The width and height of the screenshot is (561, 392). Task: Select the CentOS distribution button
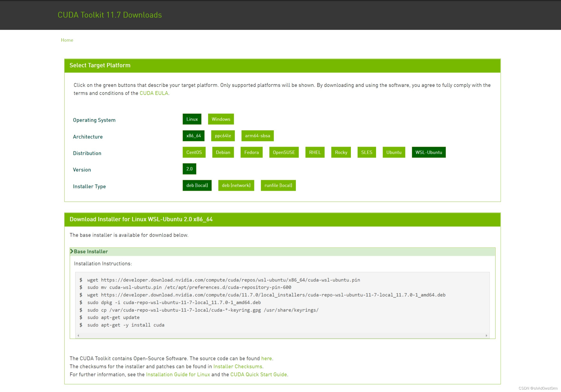[194, 152]
